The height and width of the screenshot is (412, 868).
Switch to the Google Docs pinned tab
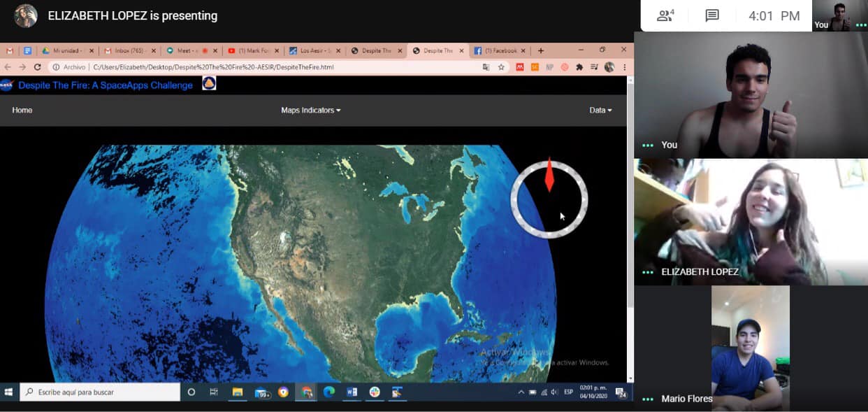pyautogui.click(x=28, y=51)
